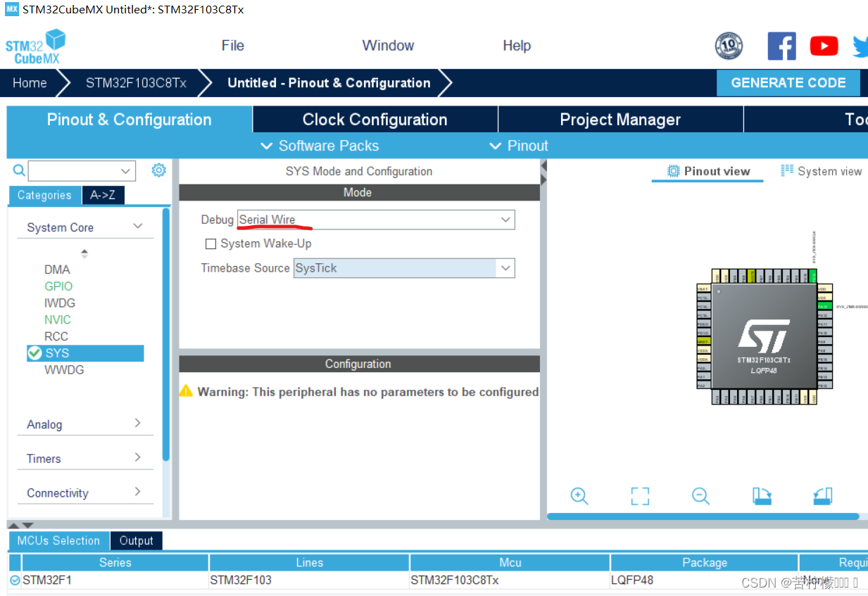Click the System view grid icon

coord(787,170)
